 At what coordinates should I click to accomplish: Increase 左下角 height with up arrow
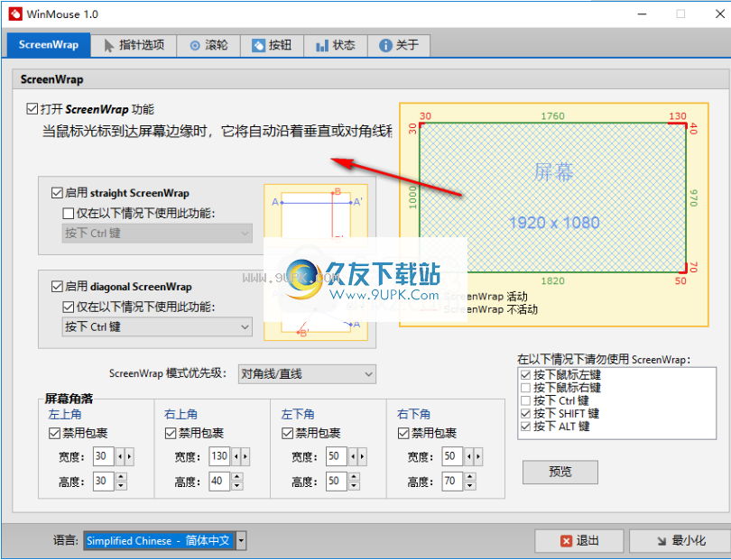point(354,477)
